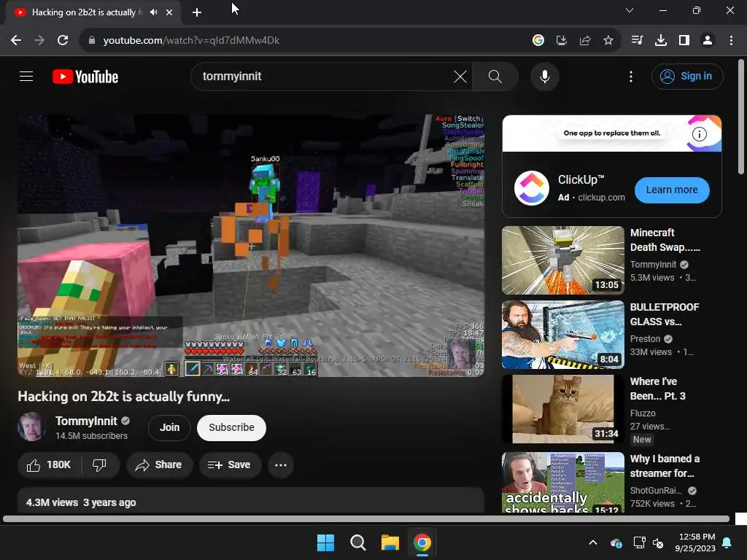
Task: Select the Hacking on 2b2t tab
Action: [93, 12]
